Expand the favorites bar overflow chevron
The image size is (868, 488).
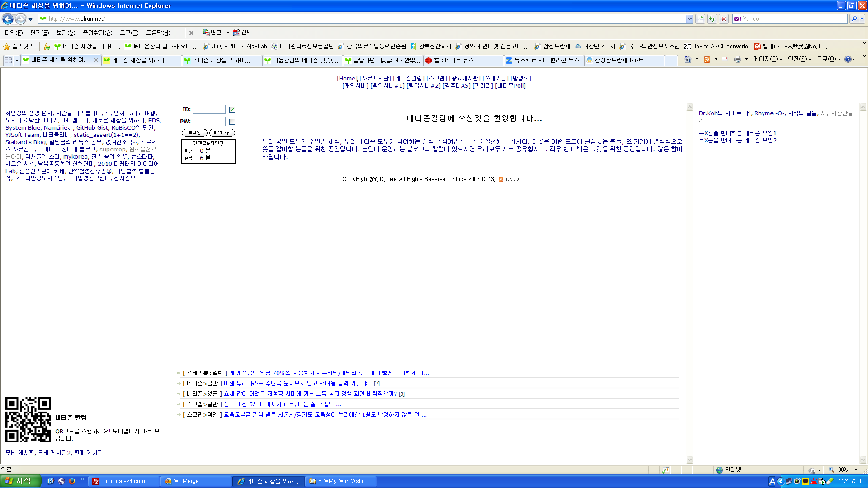864,43
